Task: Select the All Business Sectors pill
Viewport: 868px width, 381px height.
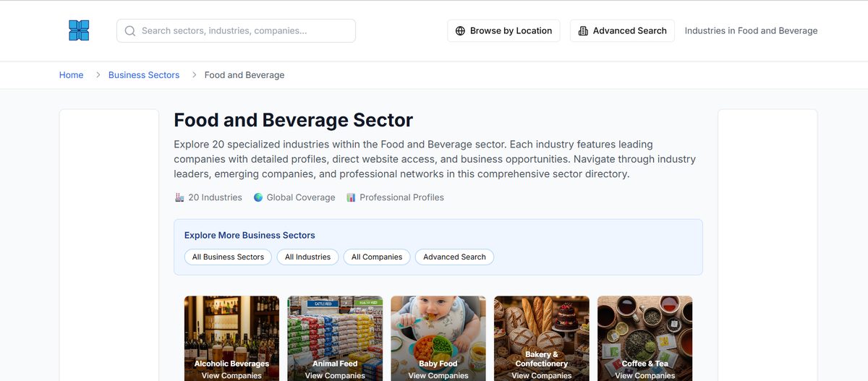Action: [228, 257]
